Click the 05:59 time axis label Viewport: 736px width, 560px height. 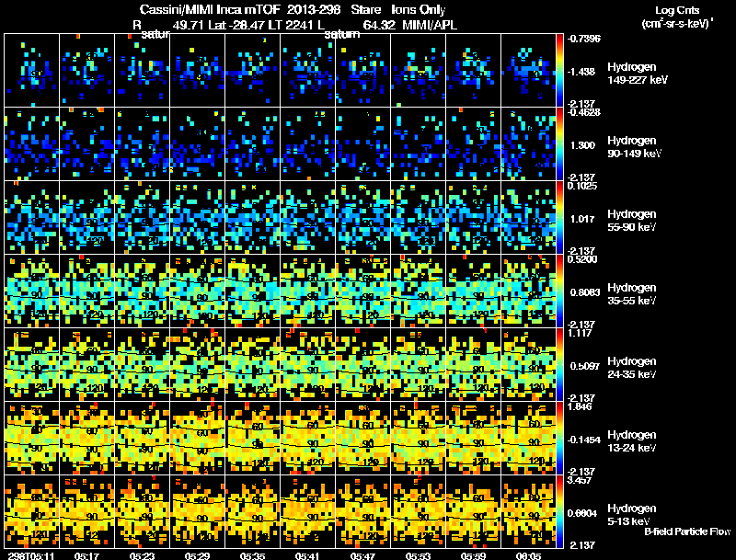coord(473,556)
